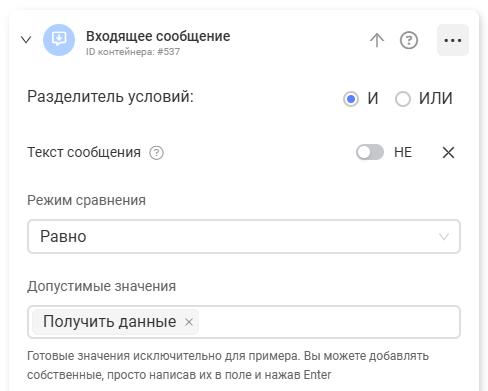Click the dropdown arrow next to Равно

pos(444,237)
